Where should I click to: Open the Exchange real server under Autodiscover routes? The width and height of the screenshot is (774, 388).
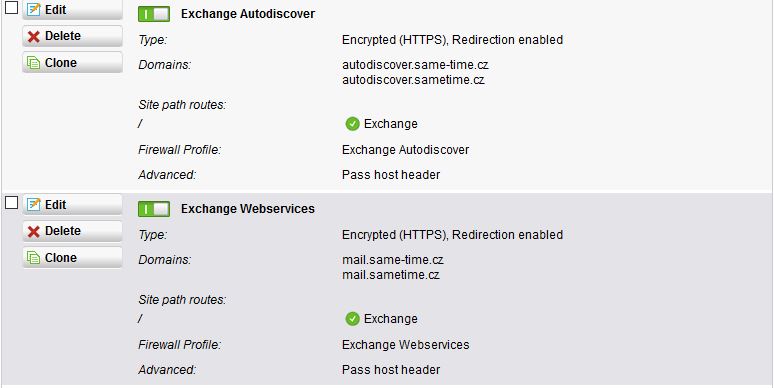pos(390,124)
